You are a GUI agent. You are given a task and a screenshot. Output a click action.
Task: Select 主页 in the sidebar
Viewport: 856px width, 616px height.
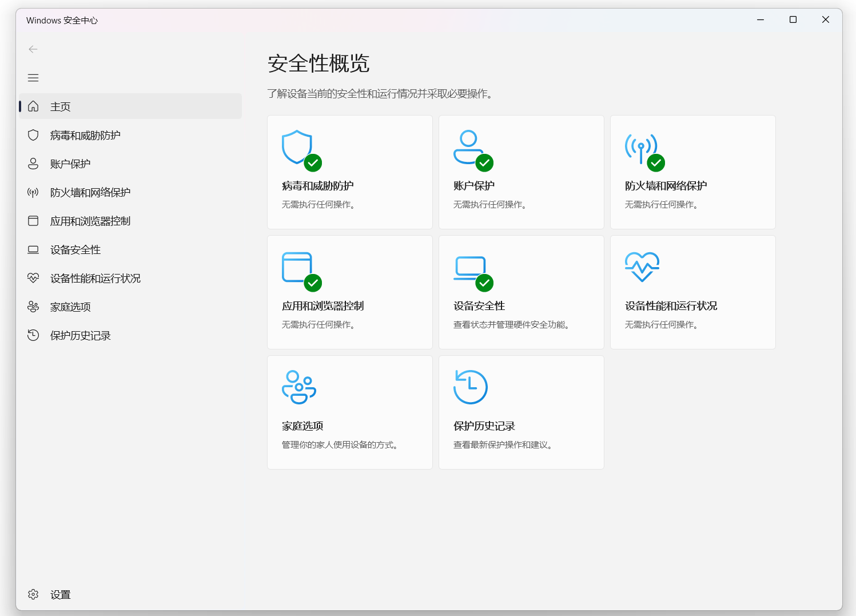[x=130, y=106]
